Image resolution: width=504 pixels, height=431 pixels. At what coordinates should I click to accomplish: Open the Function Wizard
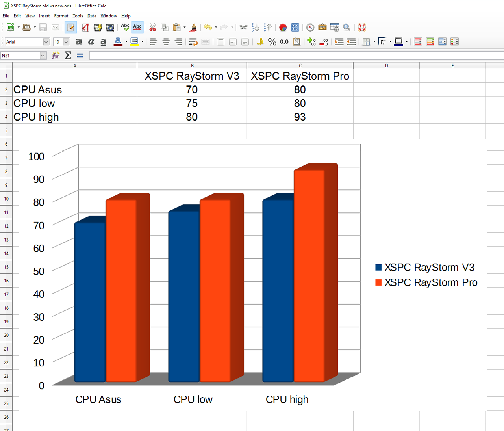coord(56,56)
